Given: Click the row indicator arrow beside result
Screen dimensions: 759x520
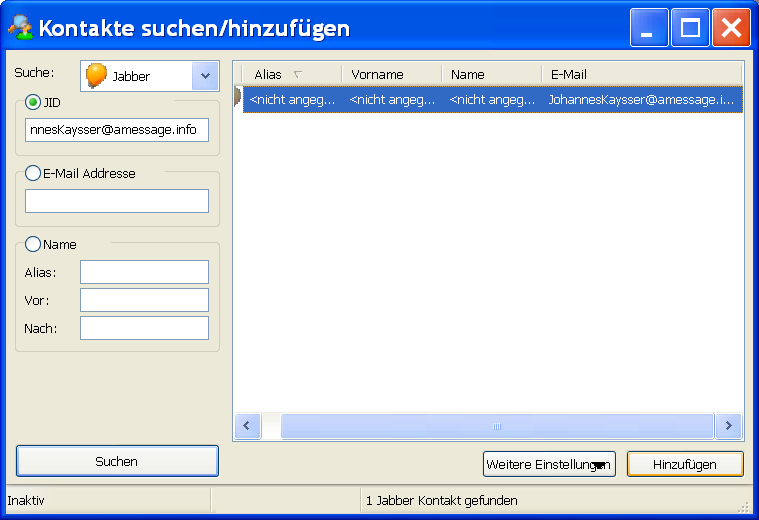Looking at the screenshot, I should [x=238, y=99].
